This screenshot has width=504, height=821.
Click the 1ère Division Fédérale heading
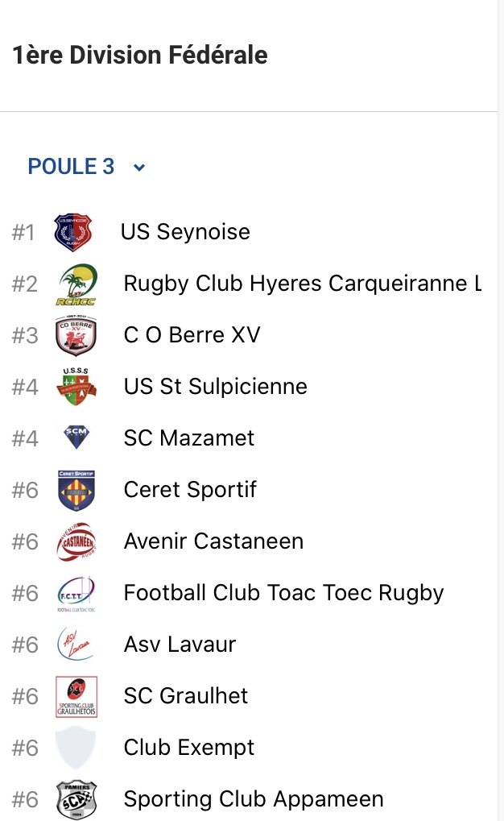click(140, 56)
